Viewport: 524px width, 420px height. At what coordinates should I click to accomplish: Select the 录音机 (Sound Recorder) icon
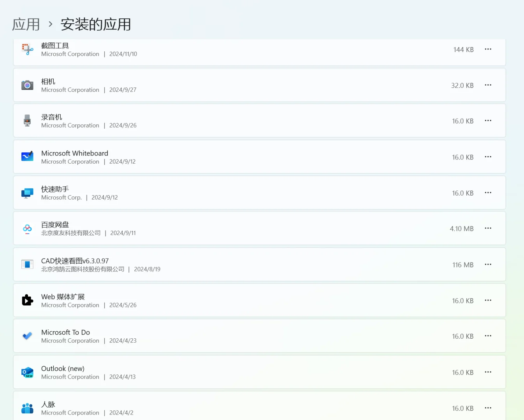(27, 121)
